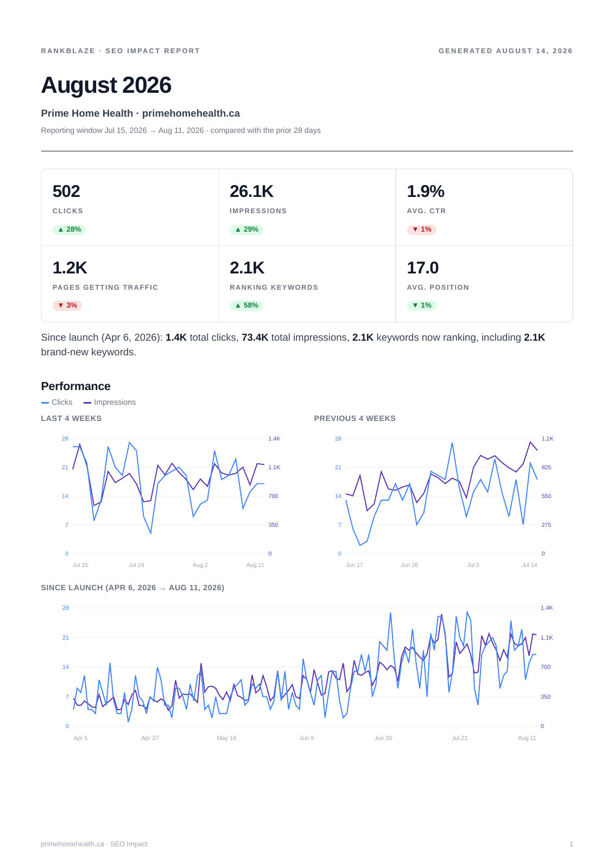The width and height of the screenshot is (614, 868).
Task: Click 'Jul 5' axis label
Action: [473, 565]
